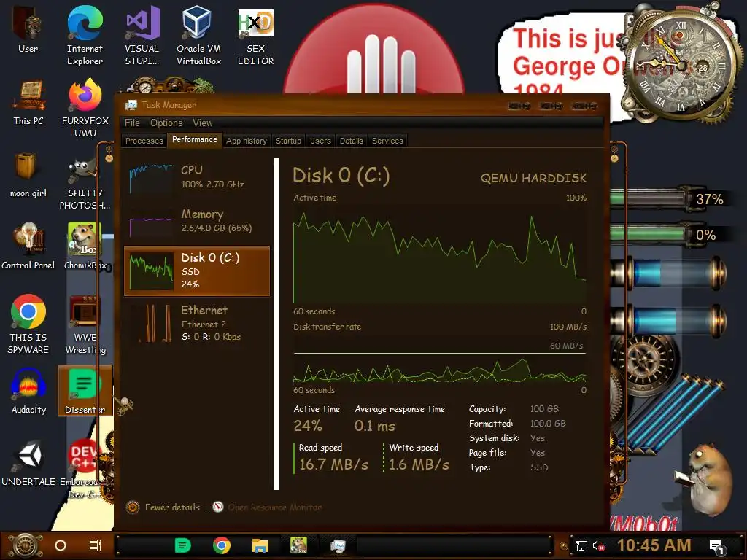Select the Dissenter desktop icon
Image resolution: width=747 pixels, height=560 pixels.
pos(85,391)
